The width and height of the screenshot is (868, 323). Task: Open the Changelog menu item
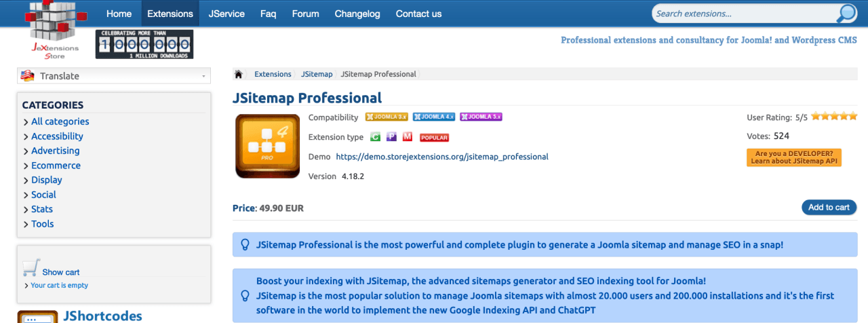point(357,14)
